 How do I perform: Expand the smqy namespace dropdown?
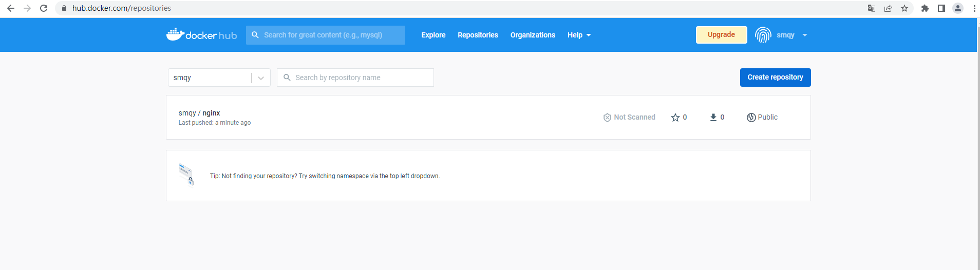click(261, 78)
